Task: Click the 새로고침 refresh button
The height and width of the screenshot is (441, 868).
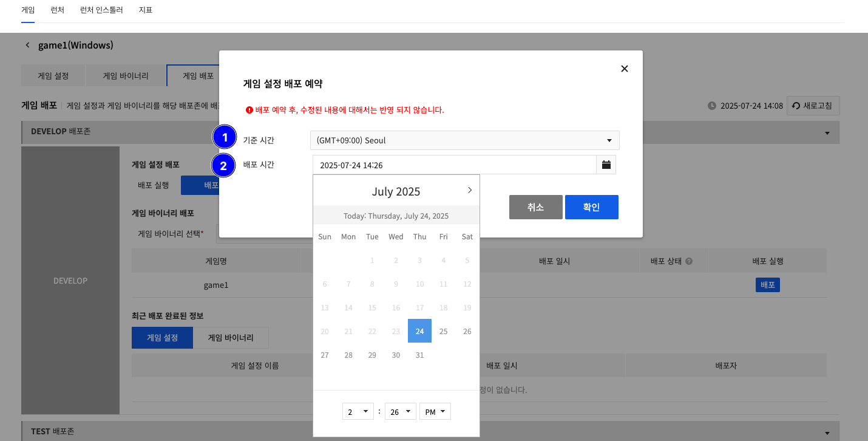Action: pos(813,106)
